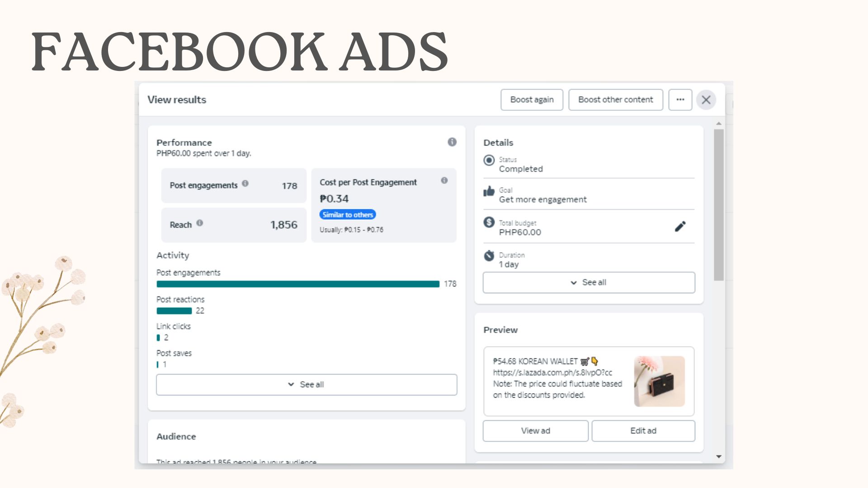Viewport: 868px width, 488px height.
Task: Click info icon beside Post engagements
Action: [x=245, y=183]
